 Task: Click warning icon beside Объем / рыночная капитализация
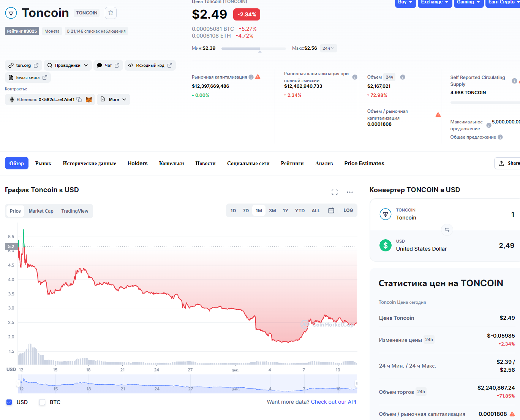[x=438, y=115]
